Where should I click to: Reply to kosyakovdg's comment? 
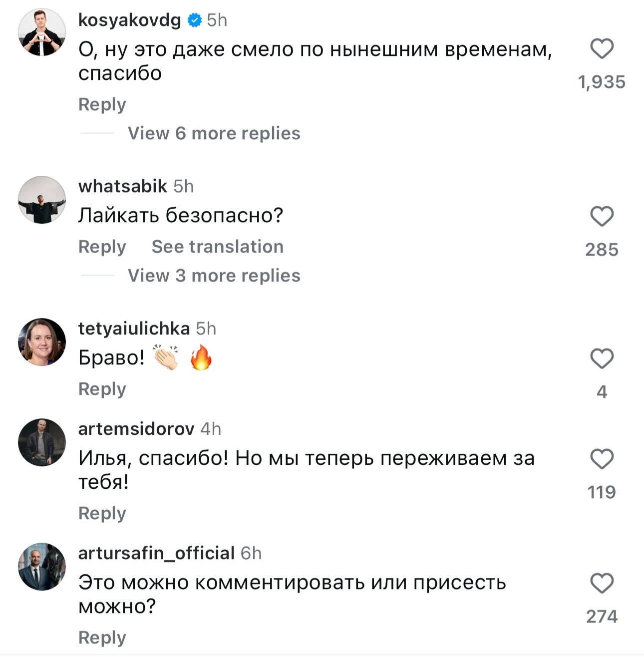pyautogui.click(x=102, y=104)
